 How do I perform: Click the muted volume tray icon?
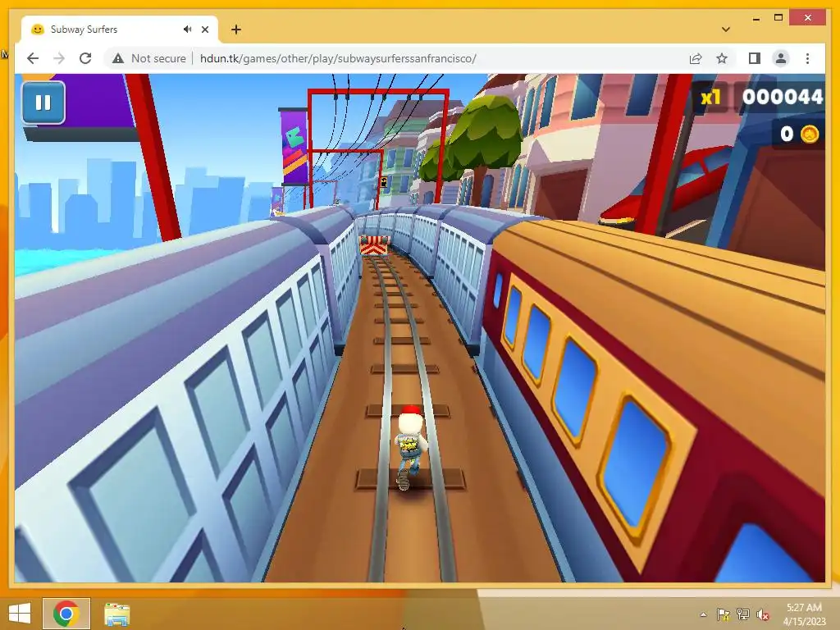click(762, 614)
